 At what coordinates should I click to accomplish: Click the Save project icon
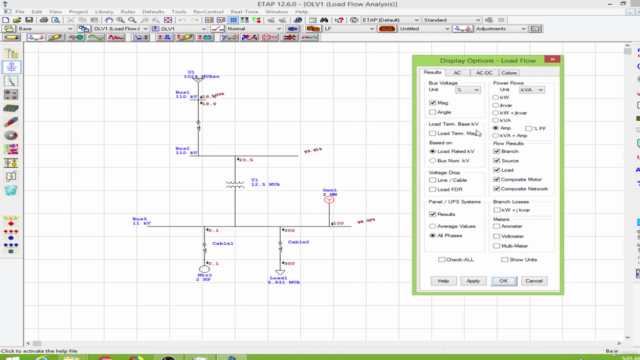(29, 20)
